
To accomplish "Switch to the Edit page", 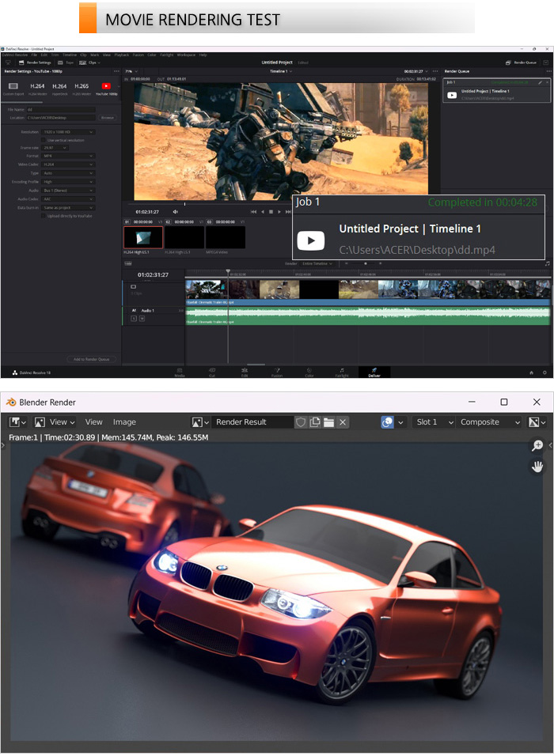I will click(x=245, y=372).
